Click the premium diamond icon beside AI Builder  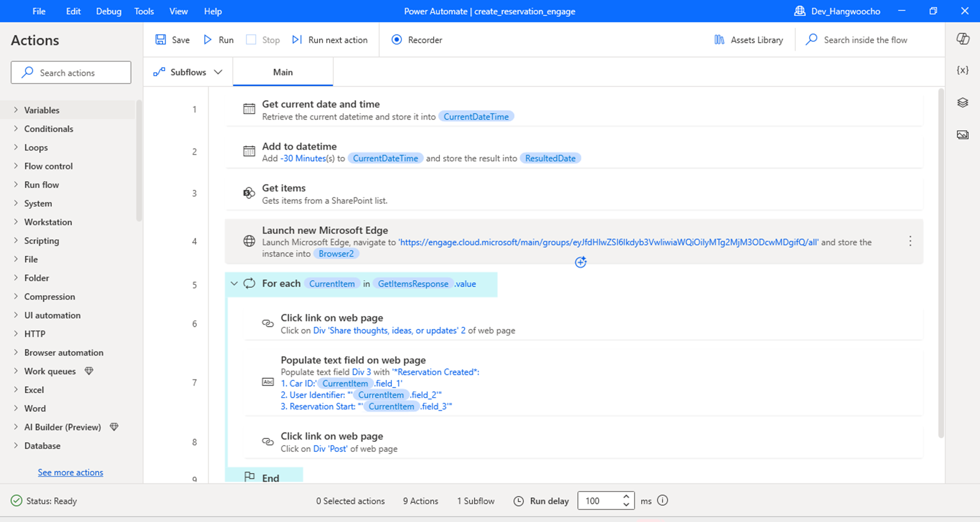(x=114, y=427)
